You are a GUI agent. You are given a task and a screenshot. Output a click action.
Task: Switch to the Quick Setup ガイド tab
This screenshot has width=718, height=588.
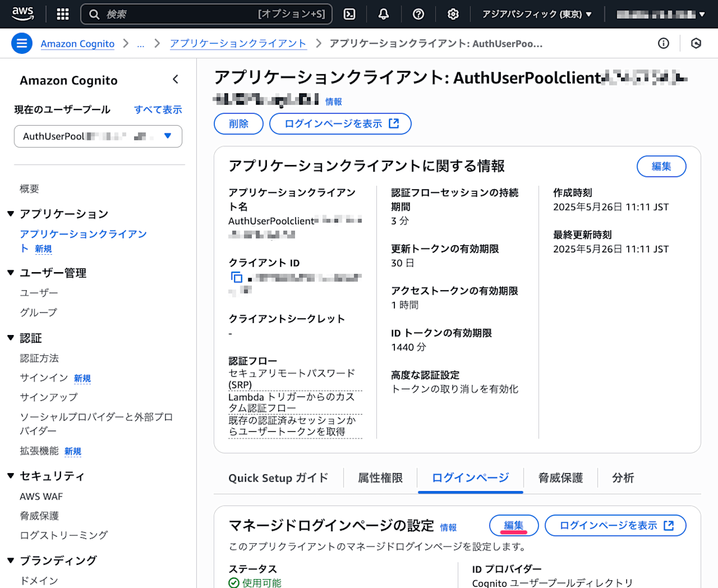(x=278, y=478)
